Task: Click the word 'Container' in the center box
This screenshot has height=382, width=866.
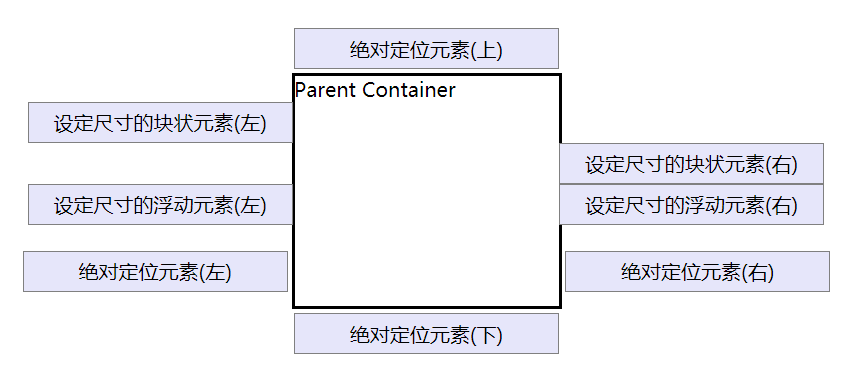Action: pos(409,89)
